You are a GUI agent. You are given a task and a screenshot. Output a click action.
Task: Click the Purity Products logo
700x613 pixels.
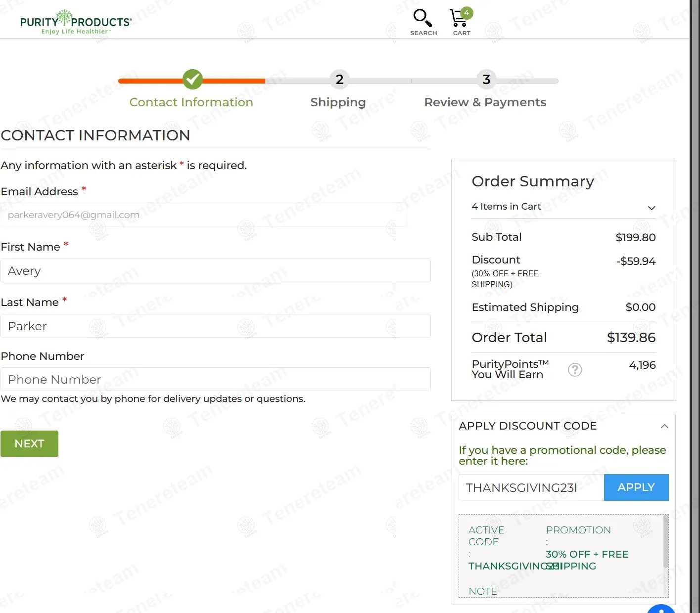pos(76,22)
